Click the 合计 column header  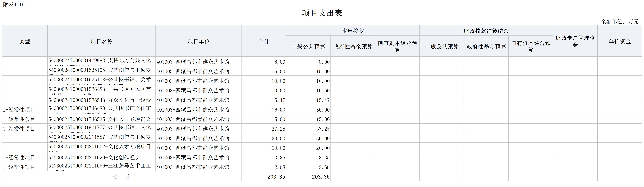pyautogui.click(x=264, y=41)
